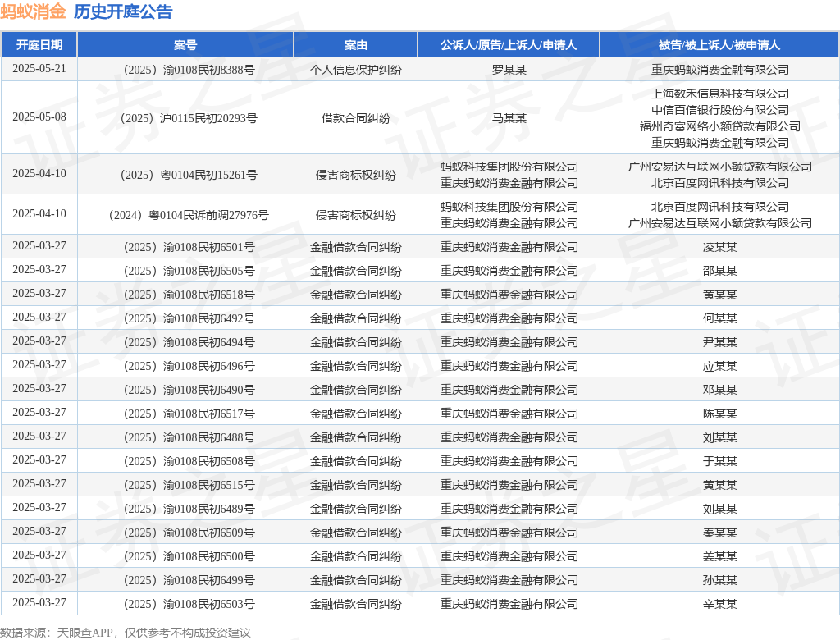Image resolution: width=840 pixels, height=640 pixels.
Task: Select defendant 凌某某
Action: (720, 247)
